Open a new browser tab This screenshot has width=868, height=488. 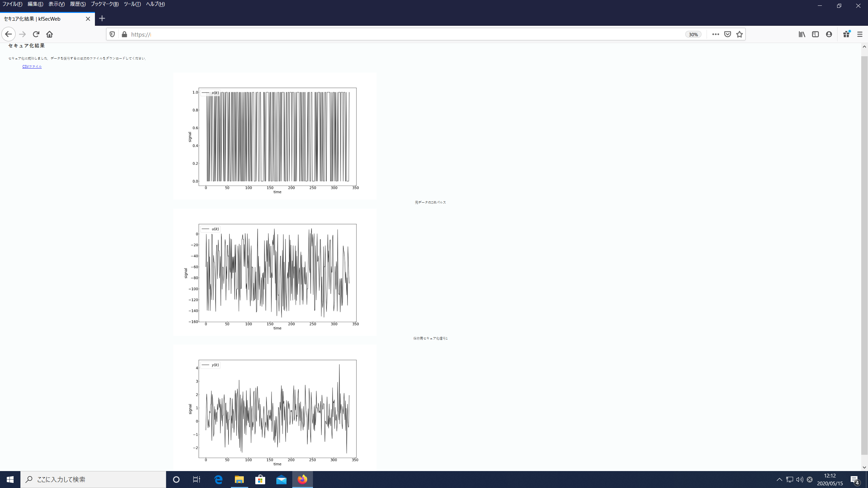pos(102,19)
